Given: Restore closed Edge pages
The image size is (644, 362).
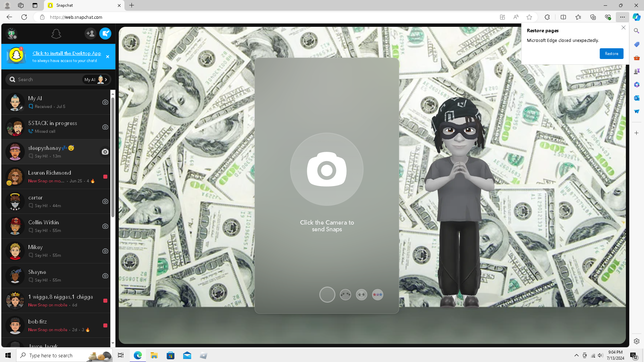Looking at the screenshot, I should click(611, 54).
